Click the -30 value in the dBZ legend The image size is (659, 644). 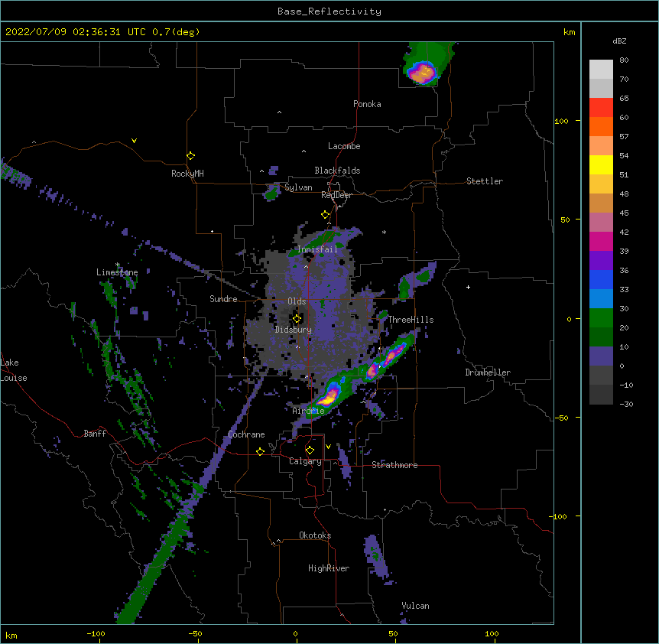point(626,404)
